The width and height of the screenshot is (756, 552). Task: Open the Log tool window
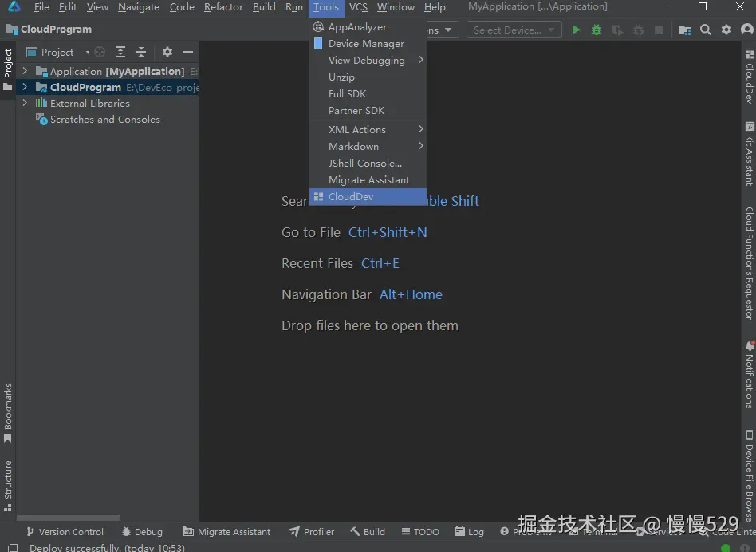click(x=469, y=532)
